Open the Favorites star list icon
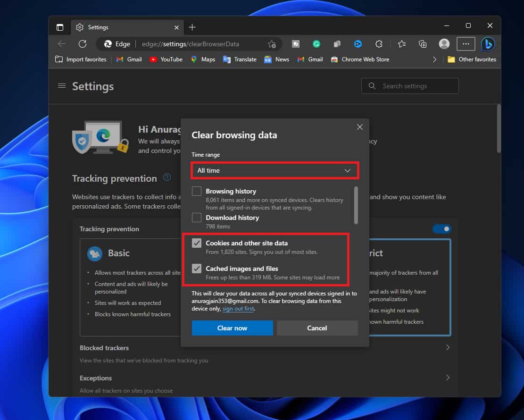The height and width of the screenshot is (420, 524). pyautogui.click(x=401, y=44)
